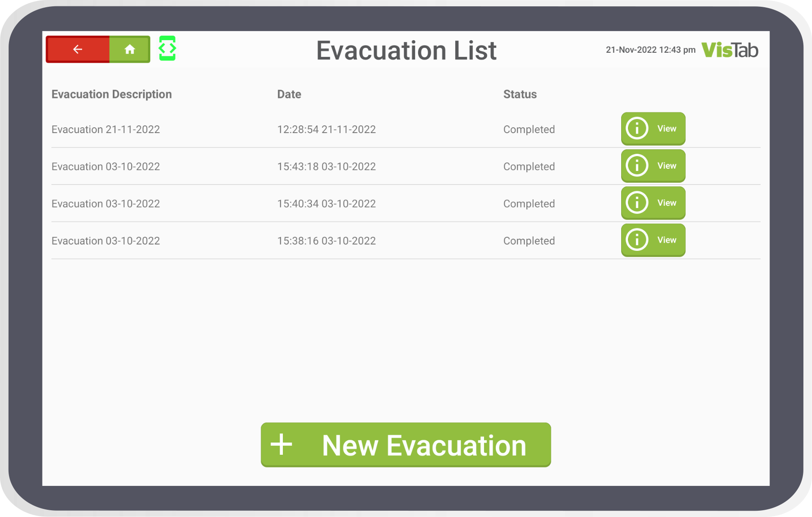The width and height of the screenshot is (812, 517).
Task: Click the info icon beside Evacuation 03-10-2022 at 15:43:18
Action: tap(637, 166)
